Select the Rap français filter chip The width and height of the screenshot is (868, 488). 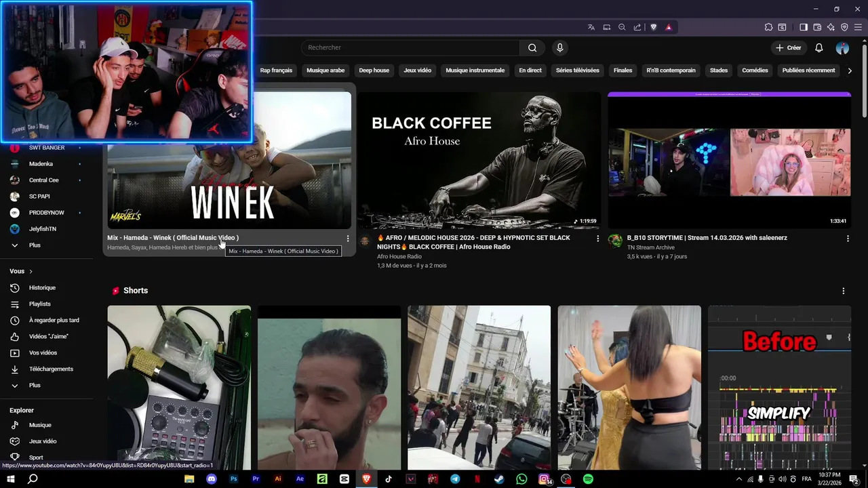coord(276,70)
